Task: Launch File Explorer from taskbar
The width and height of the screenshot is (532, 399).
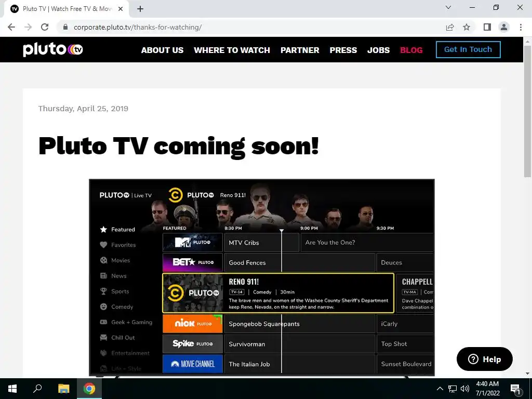Action: click(x=63, y=389)
